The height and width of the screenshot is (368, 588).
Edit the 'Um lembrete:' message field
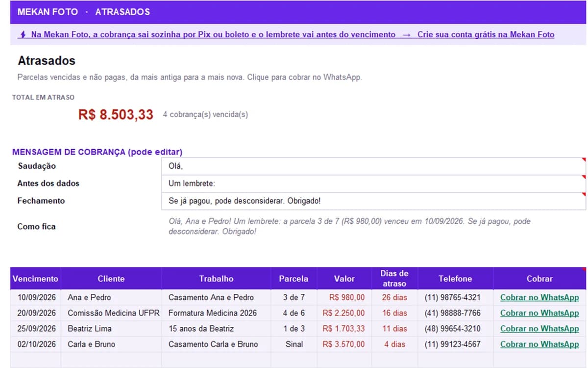click(x=373, y=184)
